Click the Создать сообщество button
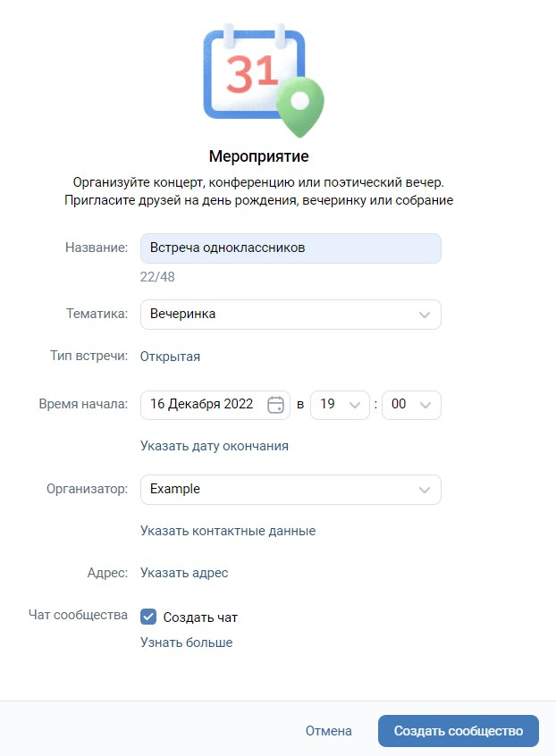 [x=459, y=731]
